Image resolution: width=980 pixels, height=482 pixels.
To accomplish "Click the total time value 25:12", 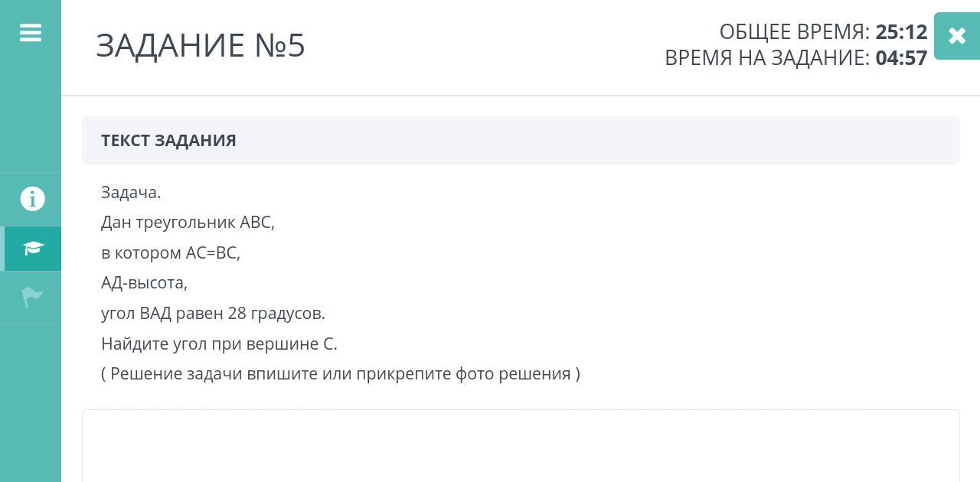I will click(x=901, y=32).
